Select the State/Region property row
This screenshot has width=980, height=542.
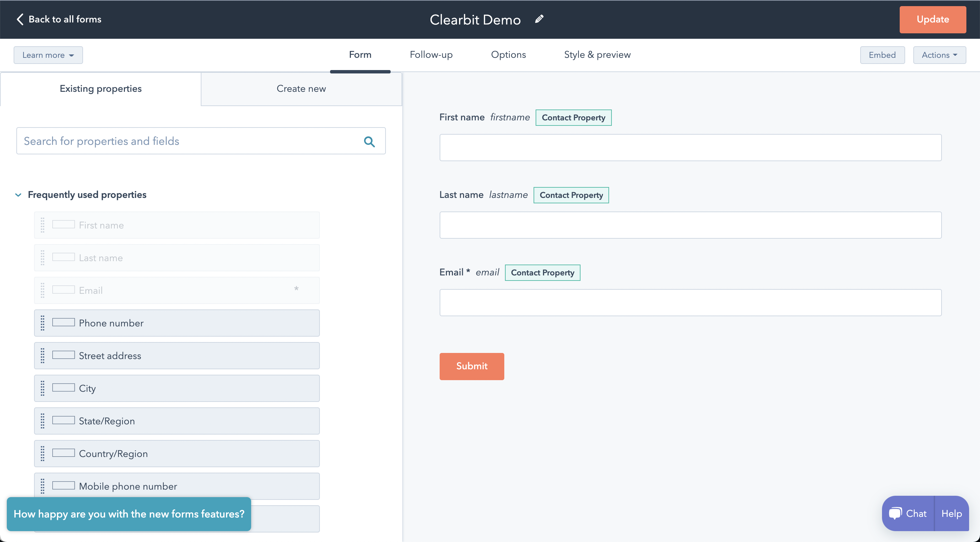coord(177,421)
